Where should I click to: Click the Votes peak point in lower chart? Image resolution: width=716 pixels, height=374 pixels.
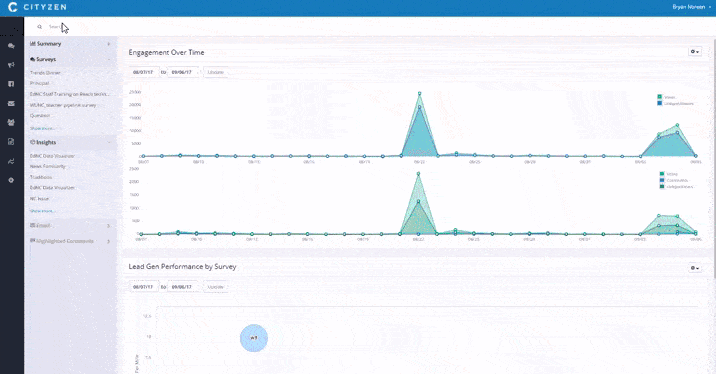(x=418, y=174)
